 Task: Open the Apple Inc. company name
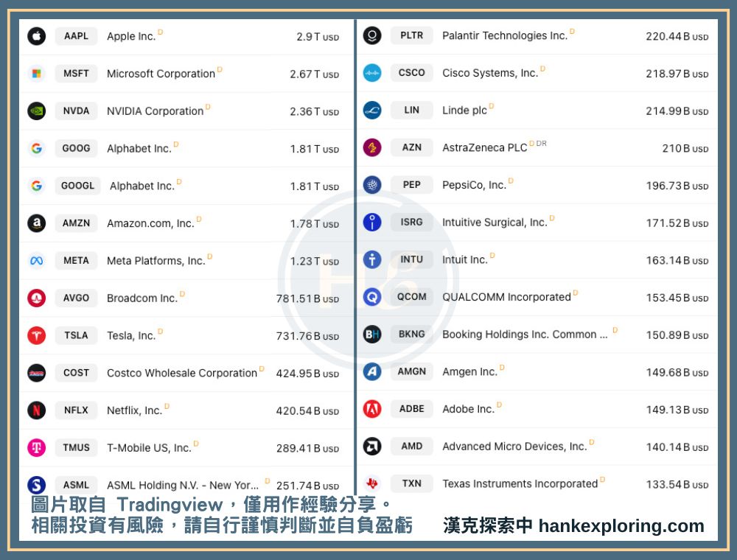click(131, 36)
